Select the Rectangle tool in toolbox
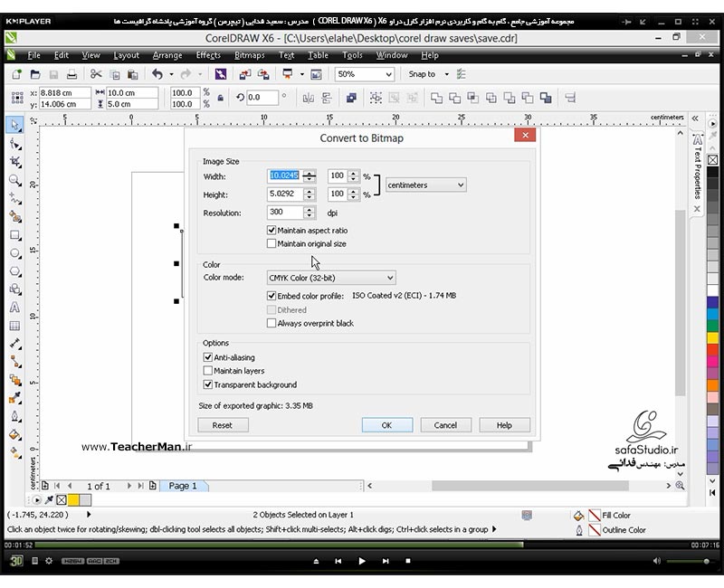The width and height of the screenshot is (724, 588). pyautogui.click(x=15, y=235)
